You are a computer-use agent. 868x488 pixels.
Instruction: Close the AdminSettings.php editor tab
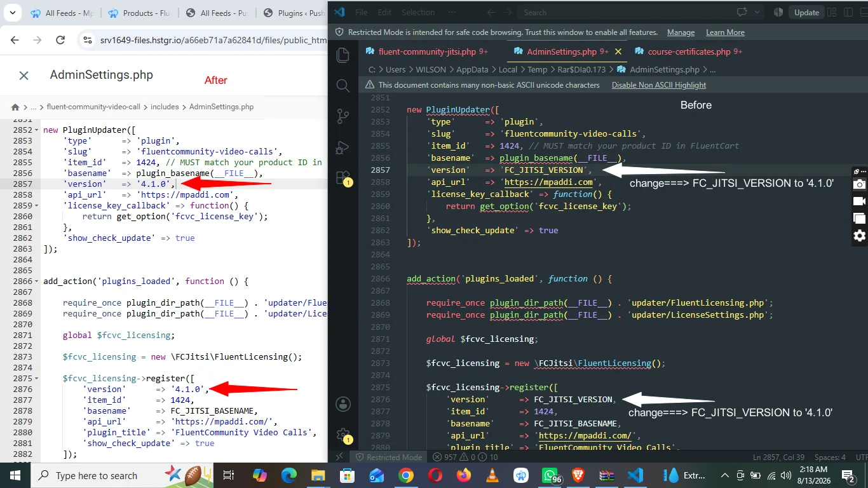pos(618,51)
